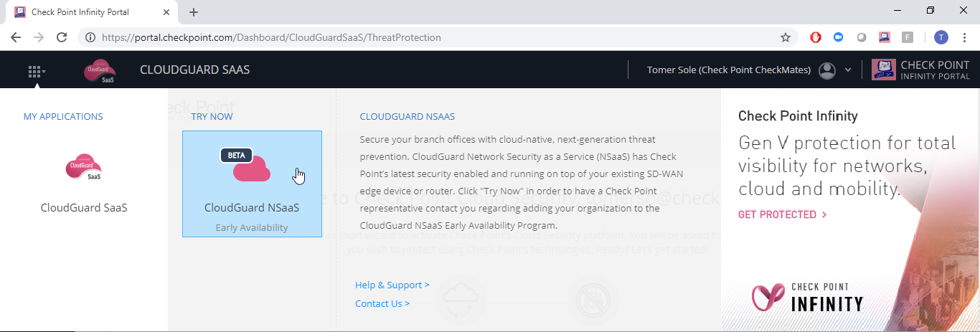Viewport: 980px width, 332px height.
Task: Open CloudGuard SaaS application under My Applications
Action: tap(84, 182)
